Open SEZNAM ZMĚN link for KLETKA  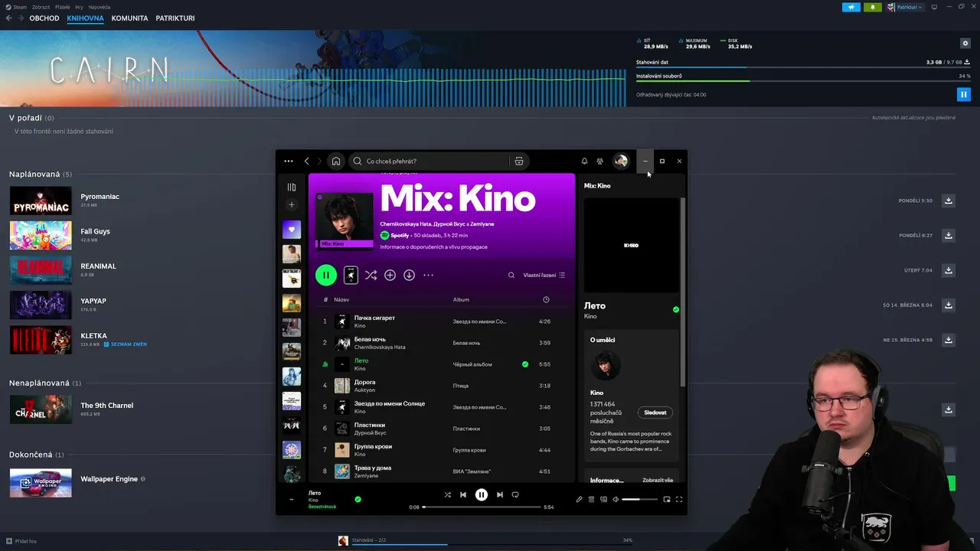(x=126, y=344)
